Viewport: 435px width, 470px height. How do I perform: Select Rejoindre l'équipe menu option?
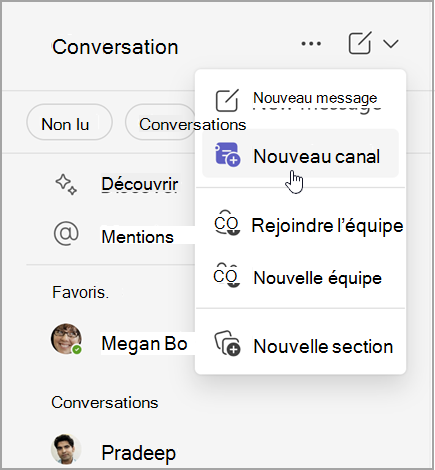click(300, 225)
